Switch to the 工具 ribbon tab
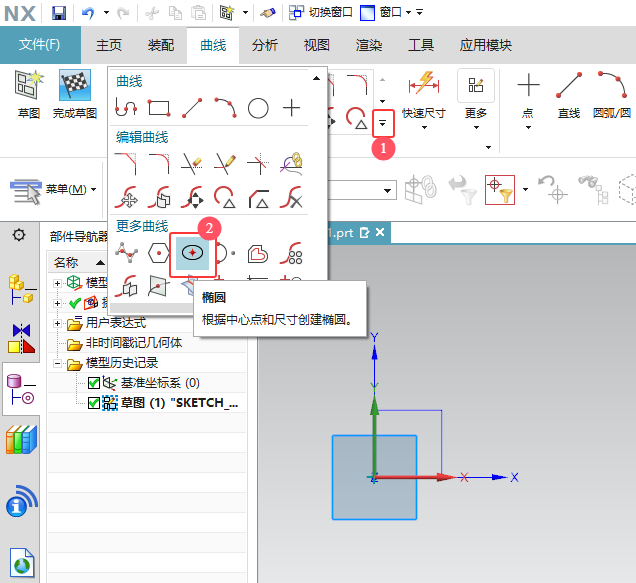This screenshot has height=583, width=636. pos(421,45)
